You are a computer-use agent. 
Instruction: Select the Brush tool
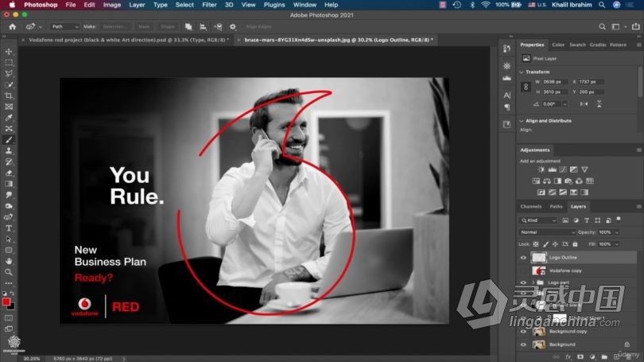coord(9,140)
